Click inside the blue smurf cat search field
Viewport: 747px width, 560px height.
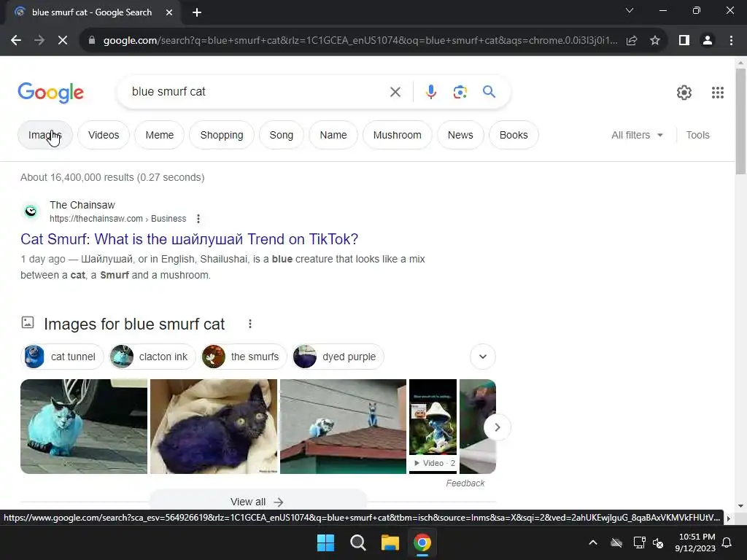click(258, 91)
